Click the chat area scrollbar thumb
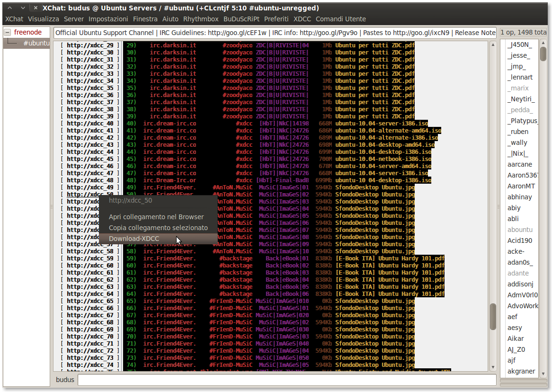Screen dimensions: 552x392 [493, 316]
